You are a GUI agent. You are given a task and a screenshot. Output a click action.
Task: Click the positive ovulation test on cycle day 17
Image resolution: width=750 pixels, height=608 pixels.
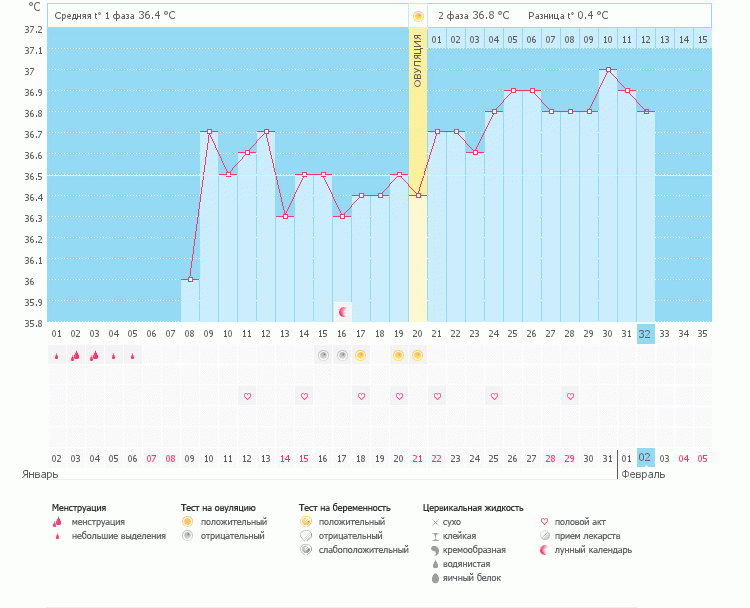point(361,355)
